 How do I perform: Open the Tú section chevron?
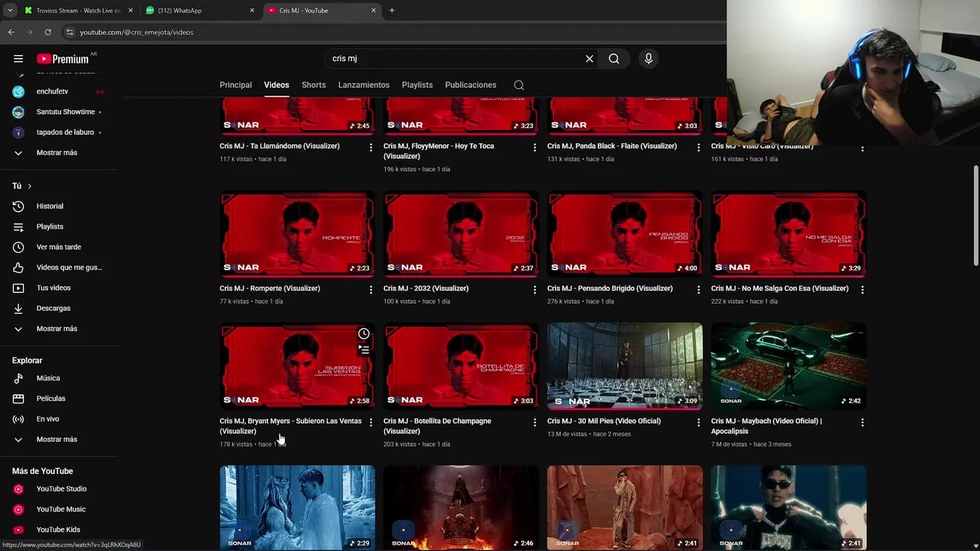[x=30, y=186]
